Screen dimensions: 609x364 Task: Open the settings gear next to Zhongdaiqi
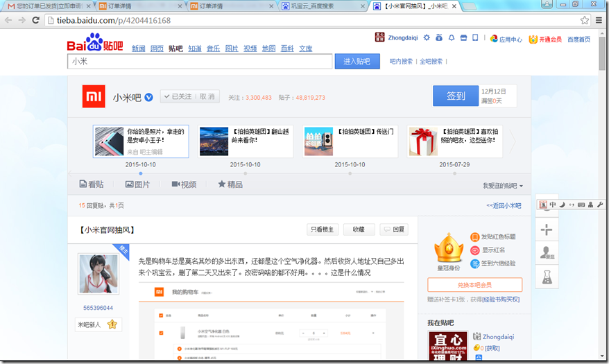click(427, 37)
